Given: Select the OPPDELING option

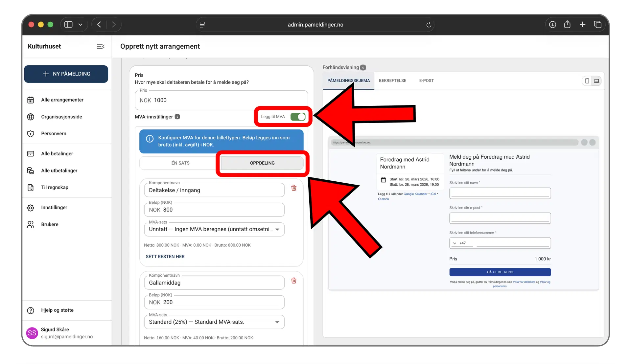Looking at the screenshot, I should 262,163.
